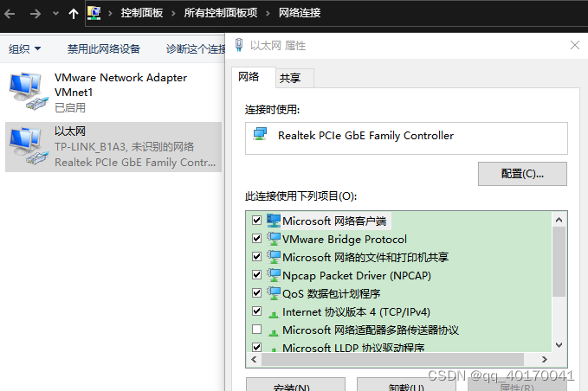Click the Realtek PCIe GbE adapter icon
This screenshot has width=588, height=391.
click(260, 134)
